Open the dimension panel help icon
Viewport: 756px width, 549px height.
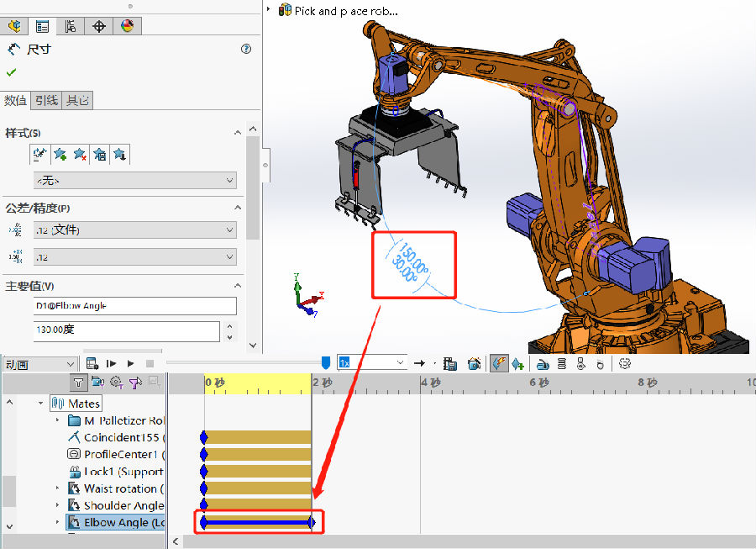(246, 50)
